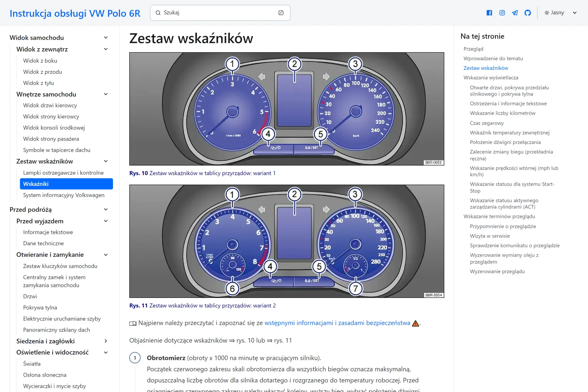Click the edit icon inside the search box

(x=281, y=13)
